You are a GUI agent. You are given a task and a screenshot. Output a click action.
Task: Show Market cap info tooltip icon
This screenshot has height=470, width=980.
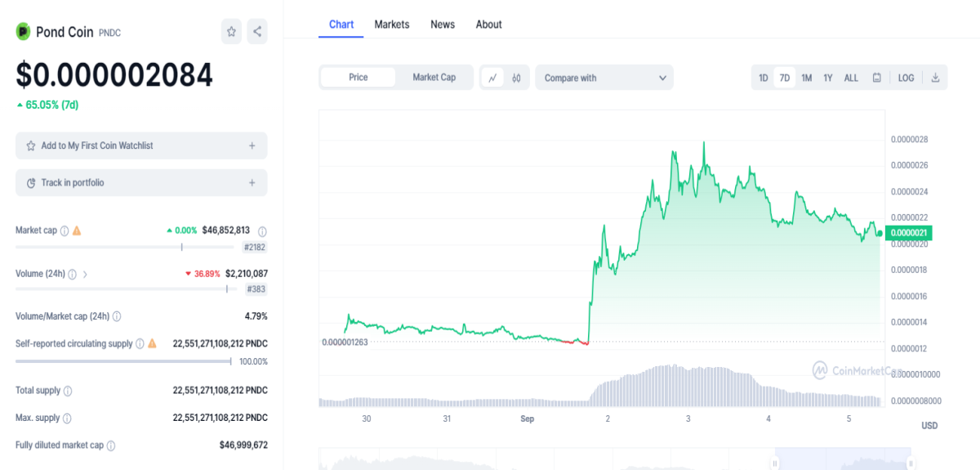click(65, 231)
